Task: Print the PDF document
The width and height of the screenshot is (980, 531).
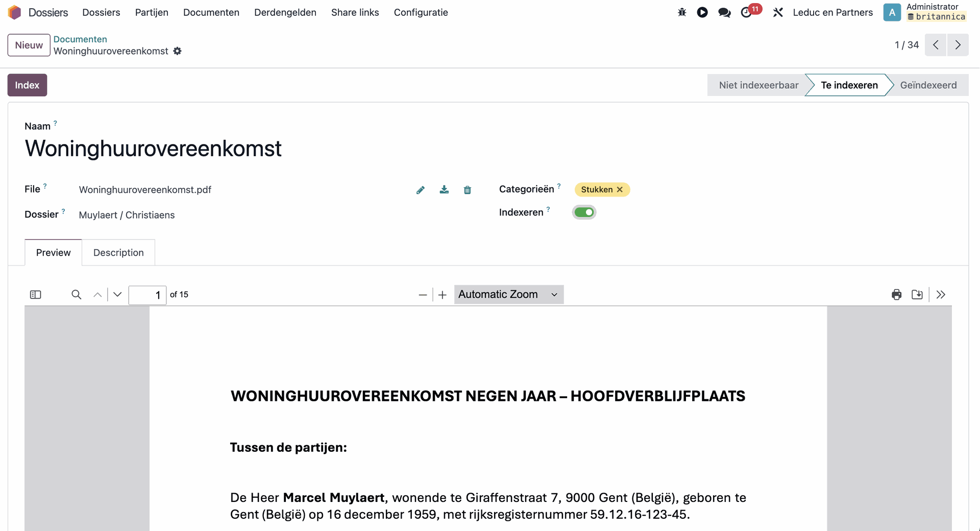Action: (x=896, y=295)
